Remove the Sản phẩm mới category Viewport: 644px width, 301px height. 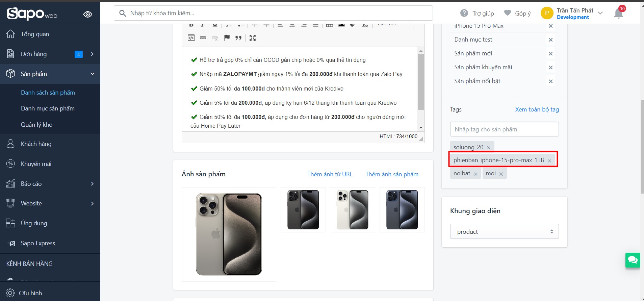tap(550, 54)
